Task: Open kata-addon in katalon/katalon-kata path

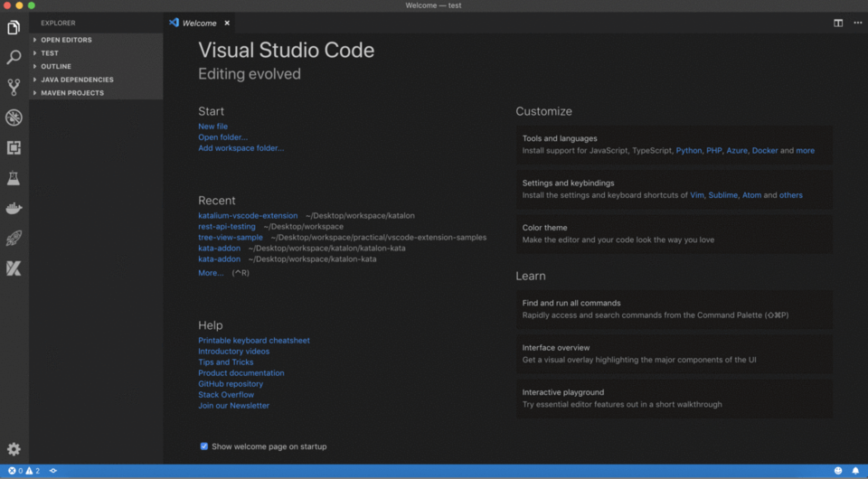Action: coord(219,249)
